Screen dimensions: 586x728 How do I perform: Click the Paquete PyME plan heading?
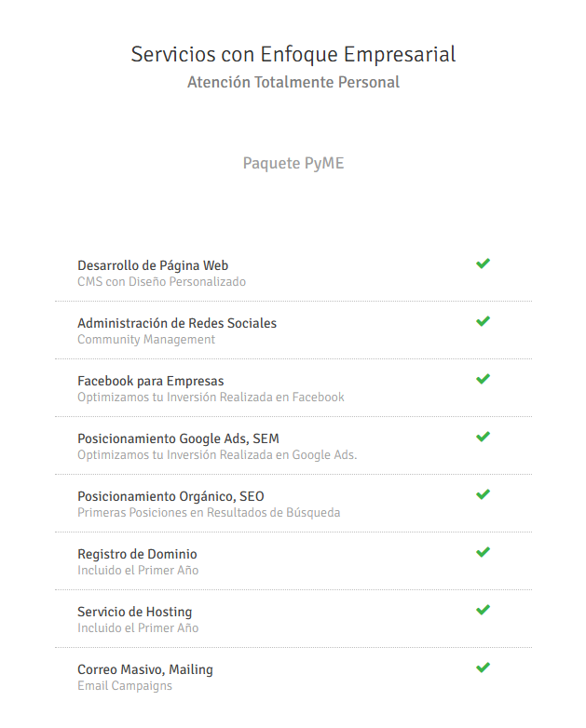(293, 164)
